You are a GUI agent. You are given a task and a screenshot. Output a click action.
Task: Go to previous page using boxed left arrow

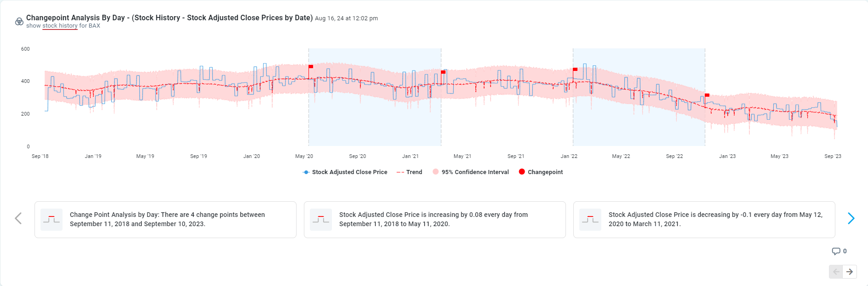pos(836,272)
